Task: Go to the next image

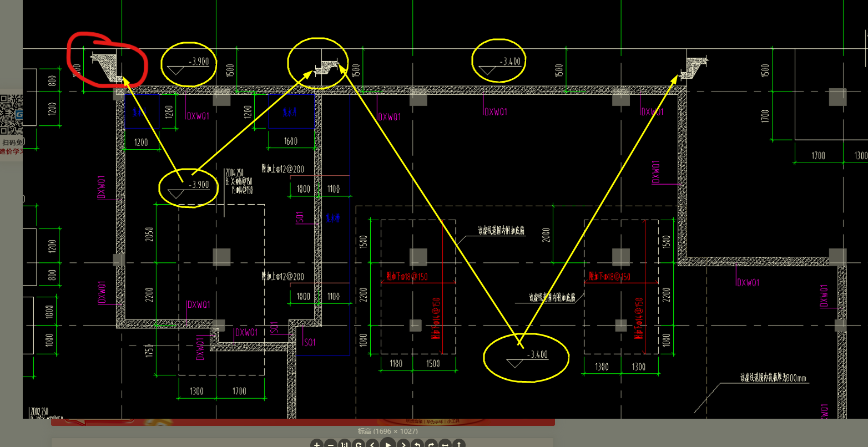Action: pos(403,444)
